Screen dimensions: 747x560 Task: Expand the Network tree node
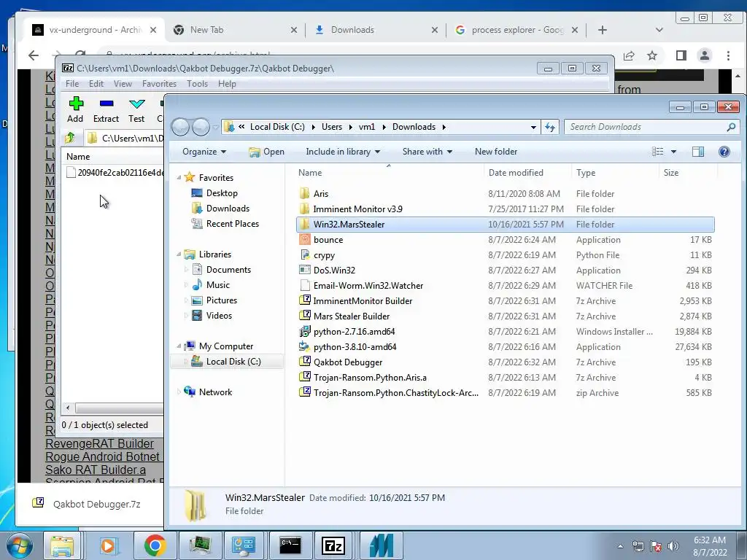[x=179, y=392]
